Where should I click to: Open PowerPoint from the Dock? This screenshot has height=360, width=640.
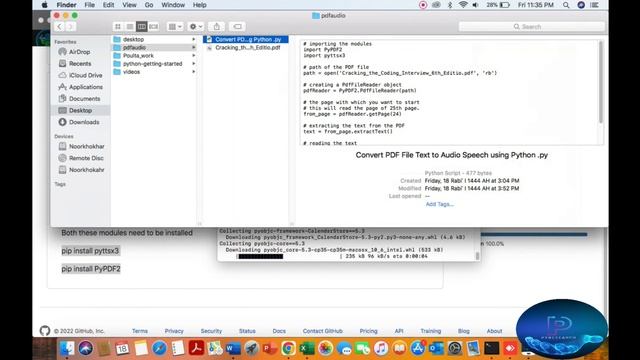pos(270,348)
